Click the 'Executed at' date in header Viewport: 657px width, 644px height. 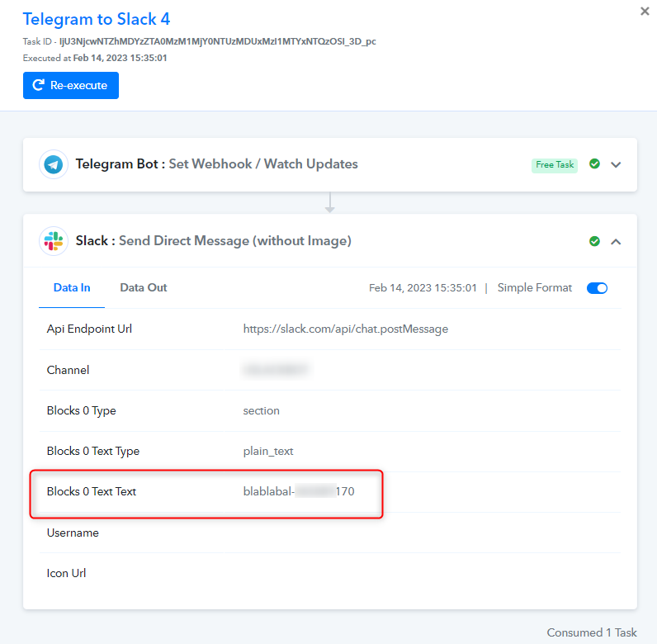[x=120, y=58]
